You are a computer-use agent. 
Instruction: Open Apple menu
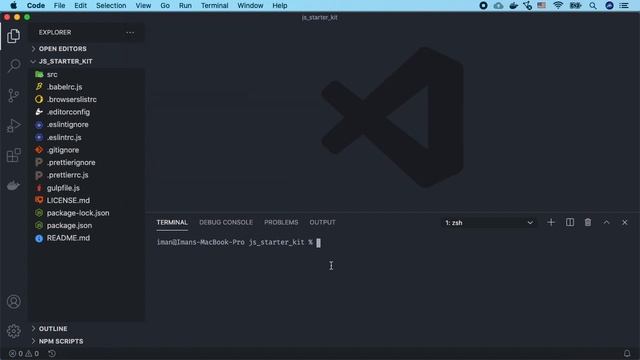pyautogui.click(x=13, y=6)
